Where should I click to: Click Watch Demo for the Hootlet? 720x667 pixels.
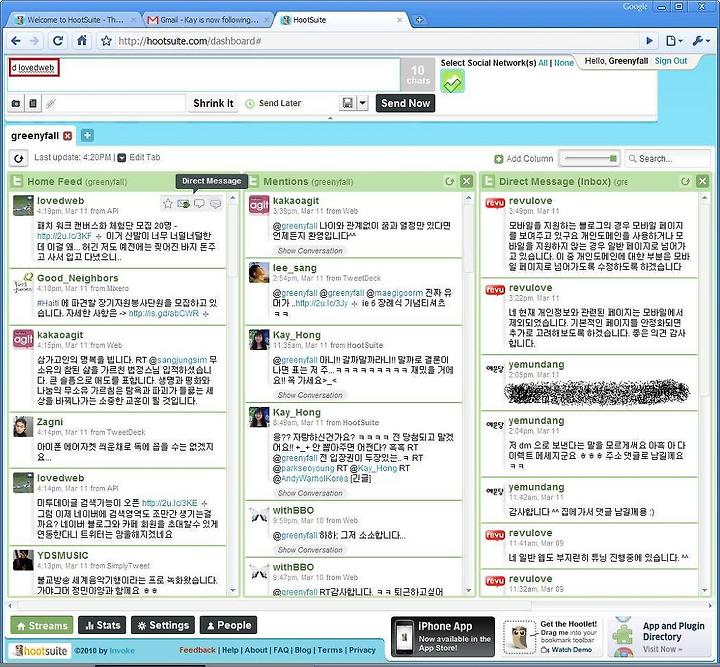(x=567, y=650)
